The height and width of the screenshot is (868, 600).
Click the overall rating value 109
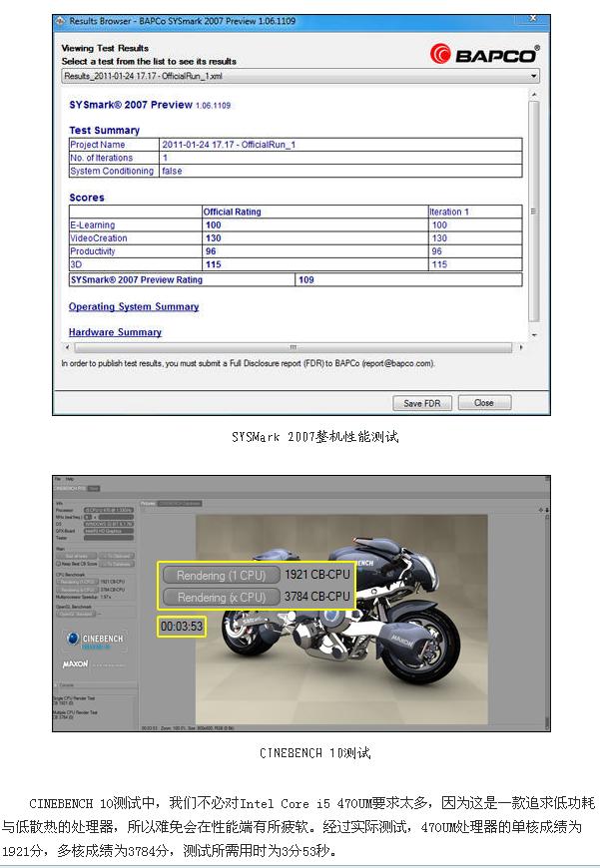[x=306, y=280]
